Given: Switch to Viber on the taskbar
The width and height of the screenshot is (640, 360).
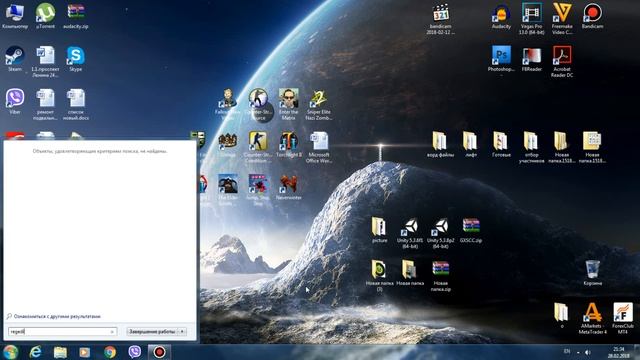Looking at the screenshot, I should (134, 352).
